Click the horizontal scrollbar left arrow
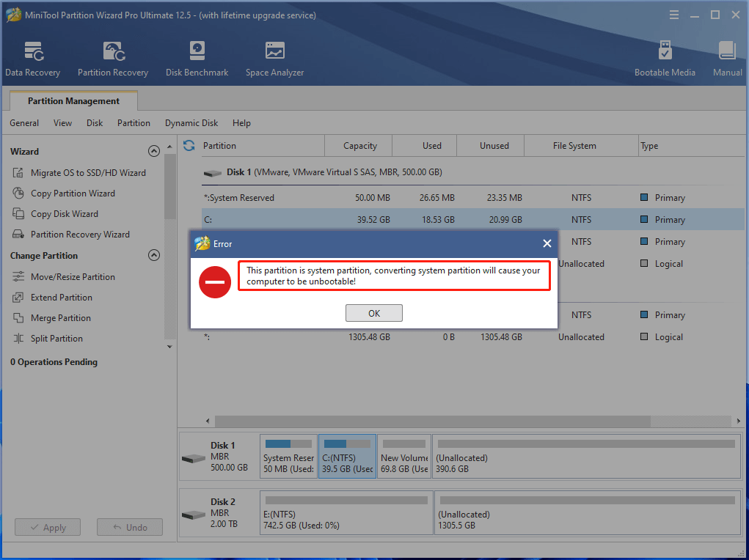749x560 pixels. click(208, 421)
